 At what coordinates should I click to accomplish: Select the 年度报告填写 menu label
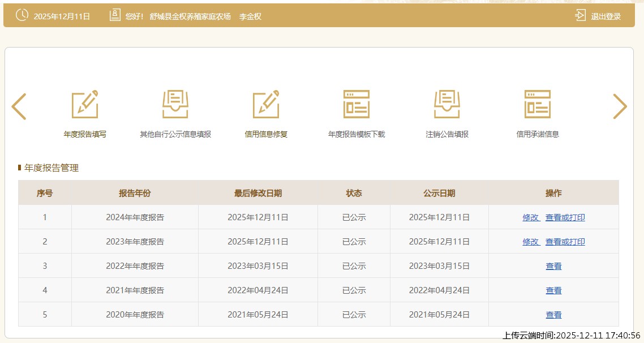(85, 135)
